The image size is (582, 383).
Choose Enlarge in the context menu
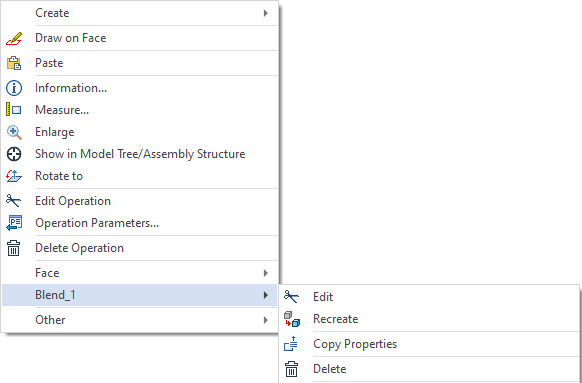pyautogui.click(x=140, y=132)
